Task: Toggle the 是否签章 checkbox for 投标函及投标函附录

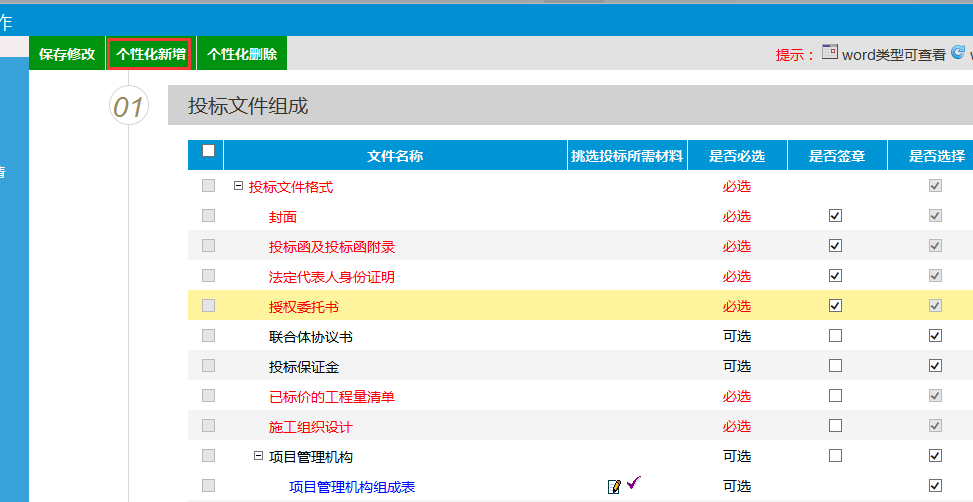Action: pos(835,246)
